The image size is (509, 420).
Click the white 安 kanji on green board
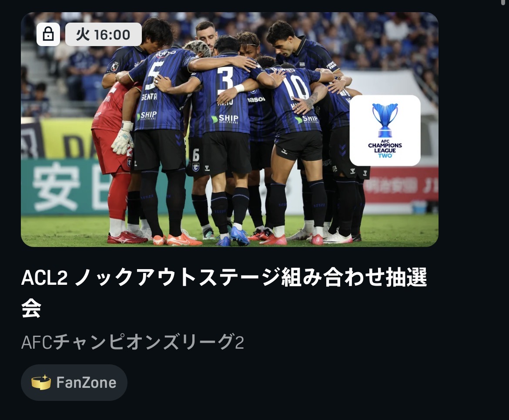coord(56,186)
